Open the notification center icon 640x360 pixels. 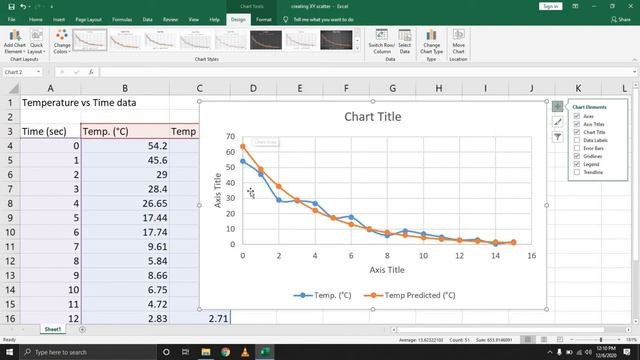coord(627,352)
